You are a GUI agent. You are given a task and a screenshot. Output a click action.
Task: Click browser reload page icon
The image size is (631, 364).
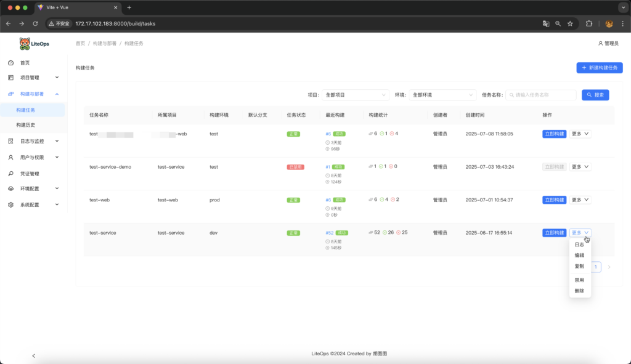[x=35, y=23]
